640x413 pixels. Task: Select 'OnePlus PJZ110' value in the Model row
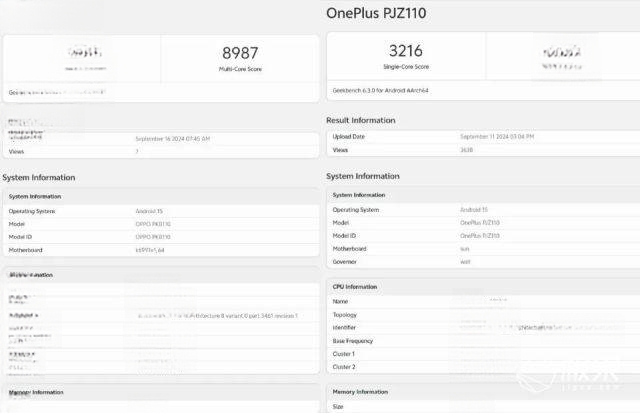[480, 223]
